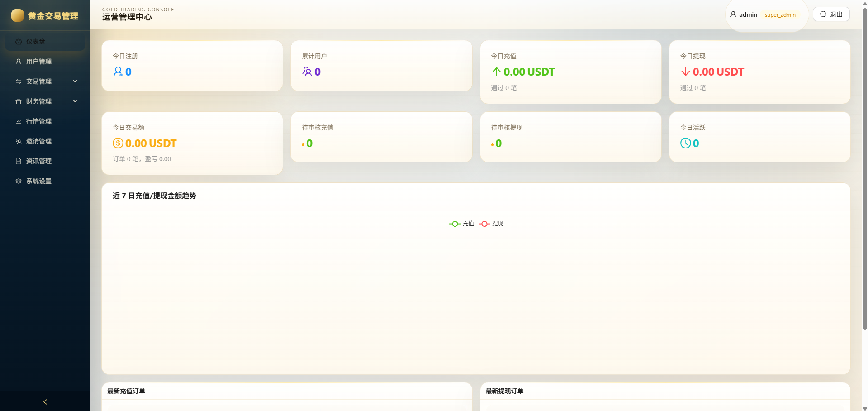Image resolution: width=868 pixels, height=411 pixels.
Task: Toggle the 充值 series in chart legend
Action: 461,224
